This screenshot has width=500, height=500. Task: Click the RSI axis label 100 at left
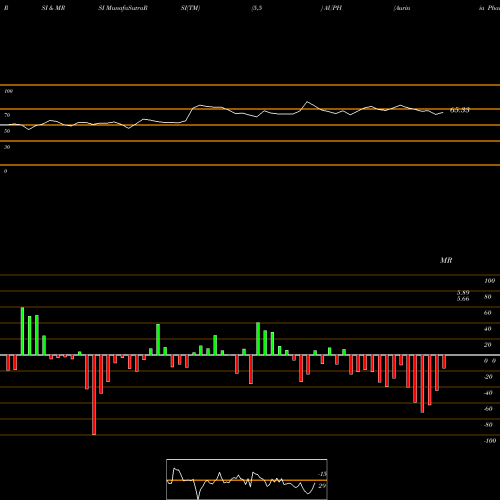(8, 91)
